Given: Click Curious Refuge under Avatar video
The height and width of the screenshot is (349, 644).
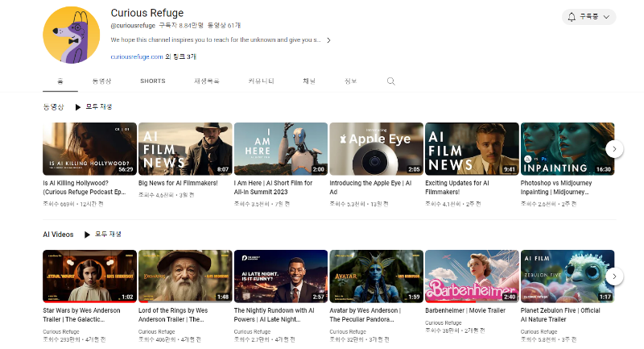Looking at the screenshot, I should point(348,331).
